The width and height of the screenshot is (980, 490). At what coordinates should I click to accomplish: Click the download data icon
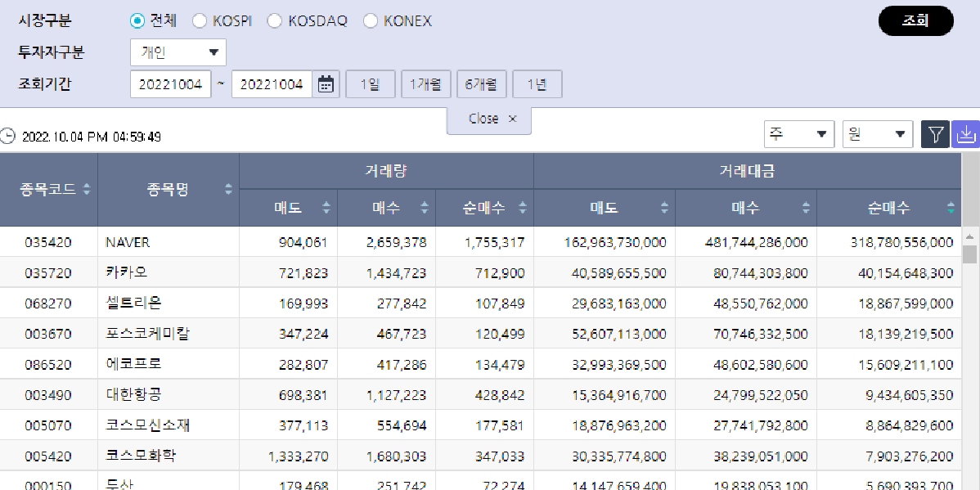968,133
